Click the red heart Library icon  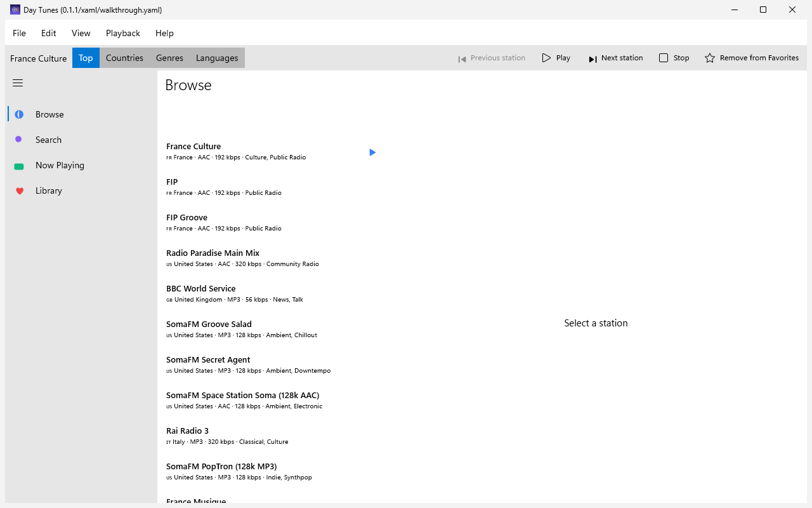click(x=20, y=190)
